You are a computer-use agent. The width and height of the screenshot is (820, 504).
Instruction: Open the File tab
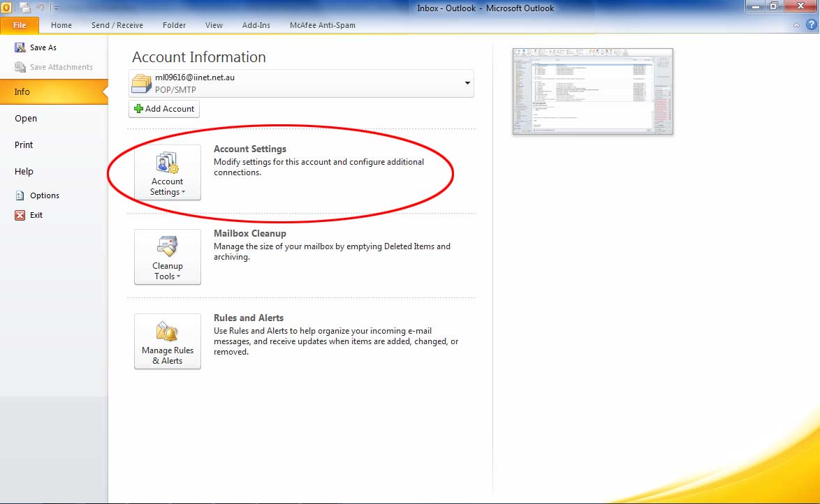[20, 25]
